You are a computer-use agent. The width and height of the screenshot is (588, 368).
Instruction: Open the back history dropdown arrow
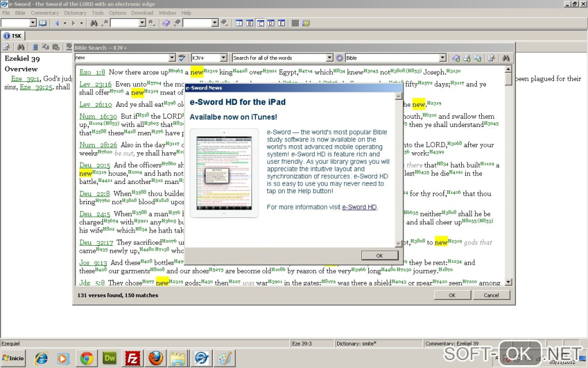point(65,23)
